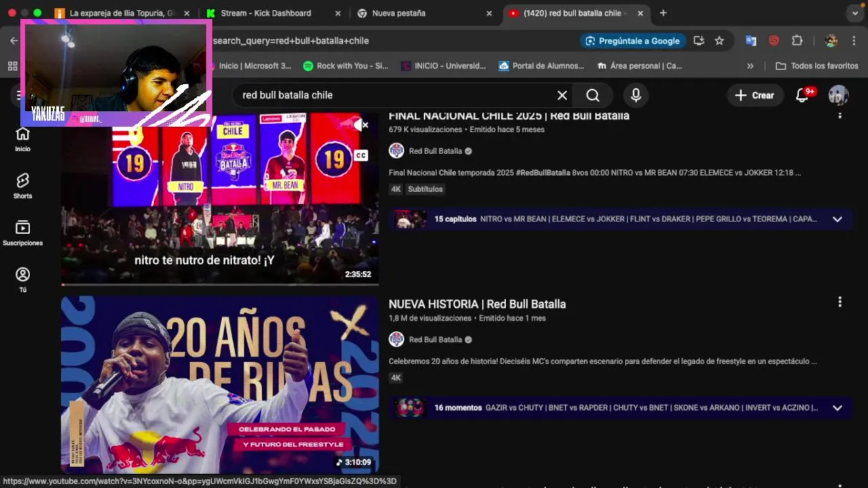
Task: Toggle CC subtitles on video preview
Action: (361, 156)
